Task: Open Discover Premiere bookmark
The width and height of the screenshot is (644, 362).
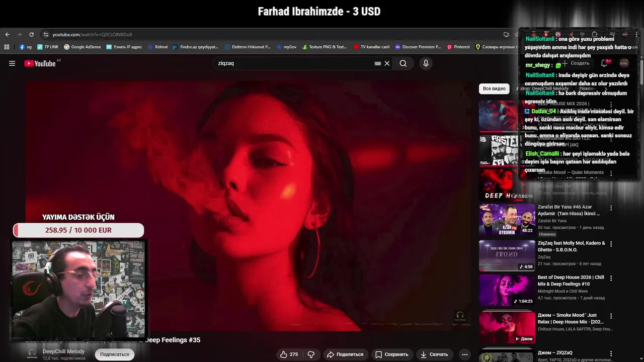Action: [418, 47]
